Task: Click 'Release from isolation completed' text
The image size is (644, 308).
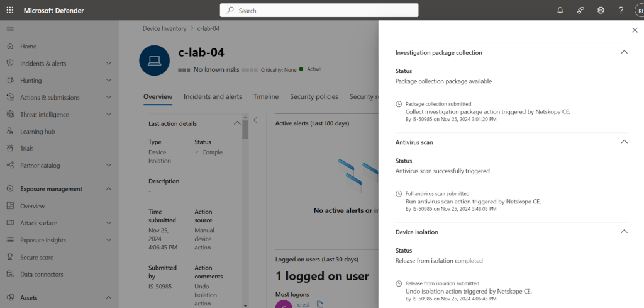Action: pyautogui.click(x=439, y=260)
